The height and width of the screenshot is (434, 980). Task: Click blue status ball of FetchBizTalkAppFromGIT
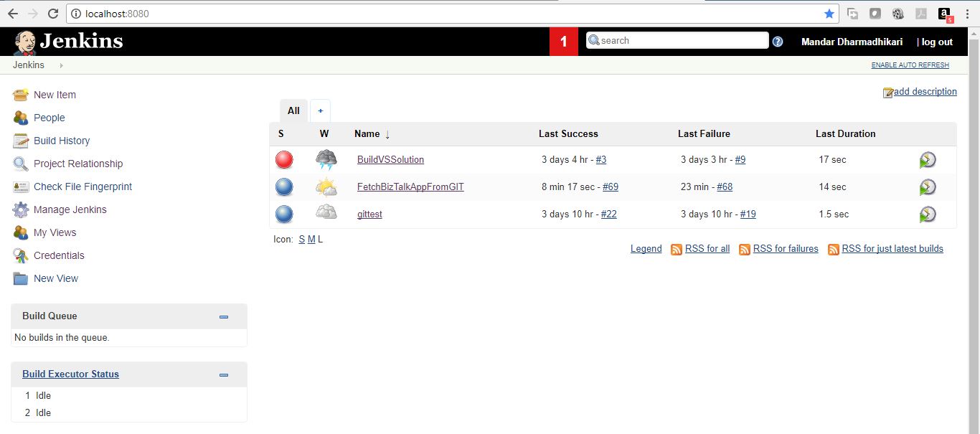tap(284, 187)
